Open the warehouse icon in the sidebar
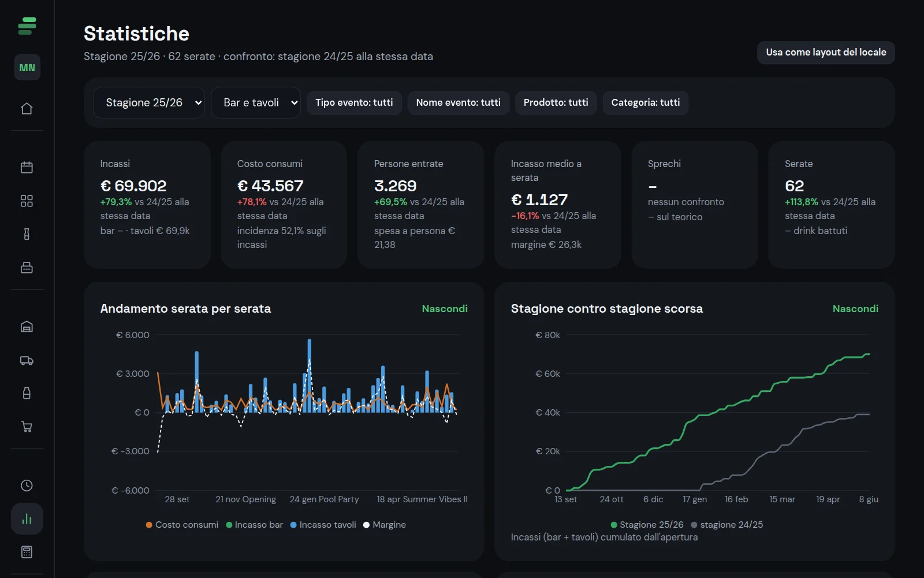Viewport: 924px width, 578px height. pyautogui.click(x=27, y=327)
